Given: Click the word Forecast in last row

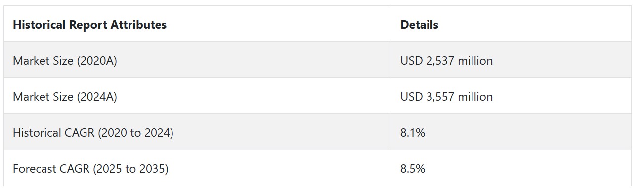Looking at the screenshot, I should 34,169.
